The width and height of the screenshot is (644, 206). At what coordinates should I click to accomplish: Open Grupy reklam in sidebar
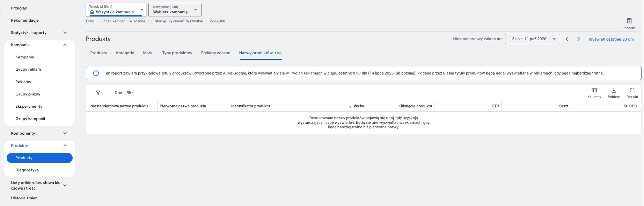point(28,69)
